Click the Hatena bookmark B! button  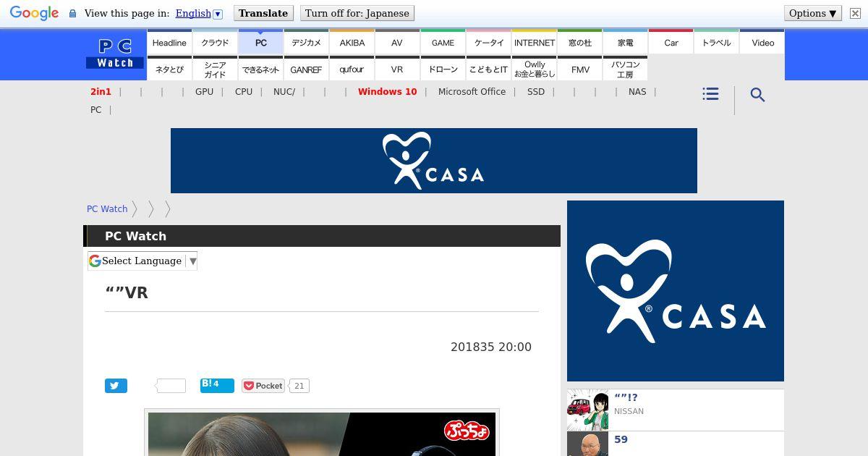[217, 385]
